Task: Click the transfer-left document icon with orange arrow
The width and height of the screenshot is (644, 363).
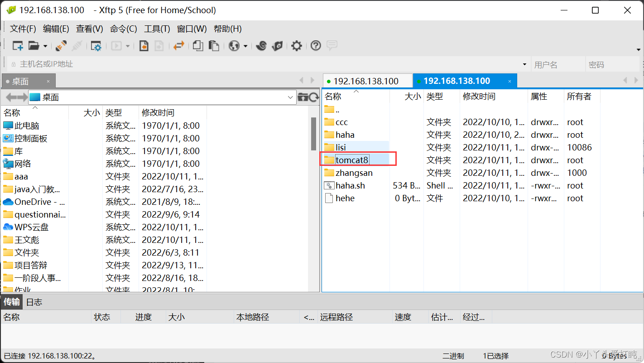Action: [144, 46]
